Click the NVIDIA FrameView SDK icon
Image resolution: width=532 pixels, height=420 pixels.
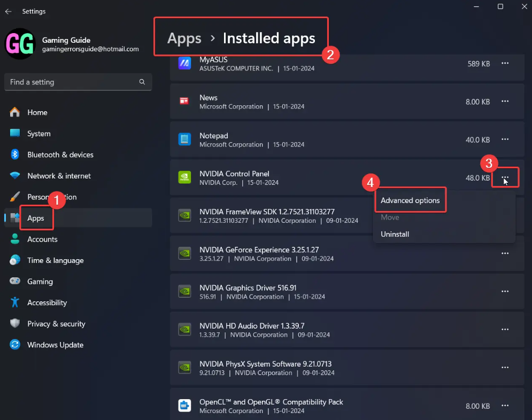[184, 215]
